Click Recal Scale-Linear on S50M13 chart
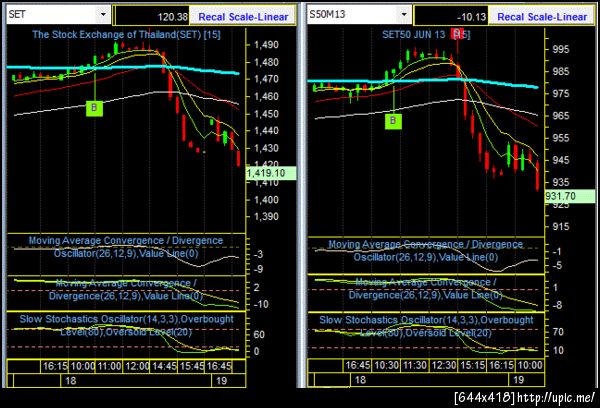The height and width of the screenshot is (408, 600). (x=542, y=17)
